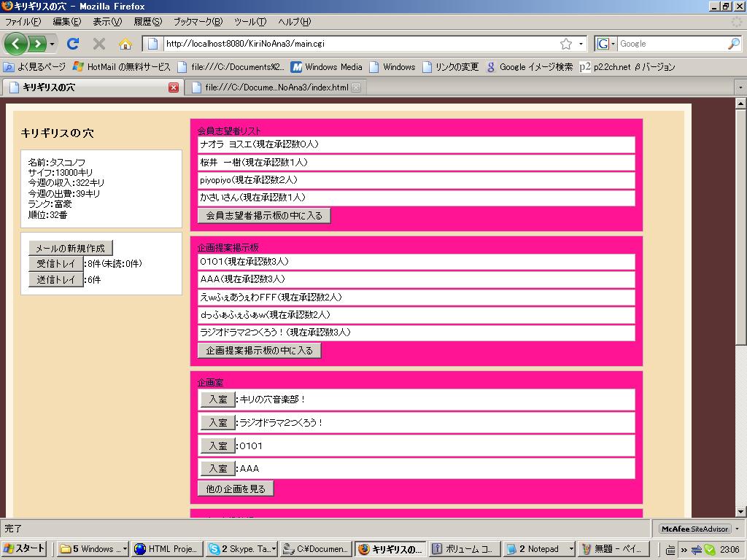
Task: Click 入室 button for 0101 room
Action: [217, 446]
